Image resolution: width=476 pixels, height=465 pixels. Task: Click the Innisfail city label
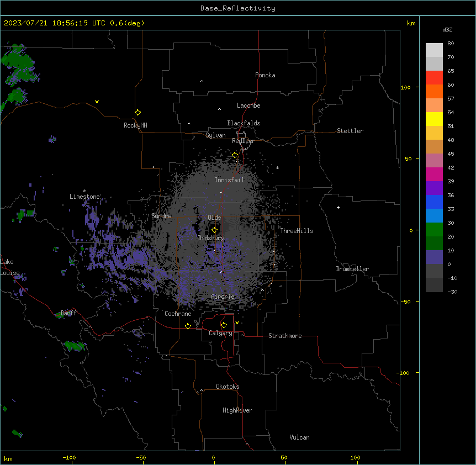230,180
